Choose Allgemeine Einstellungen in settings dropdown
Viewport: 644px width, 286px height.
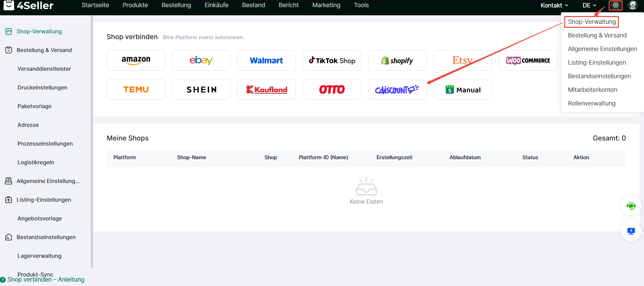[x=602, y=49]
